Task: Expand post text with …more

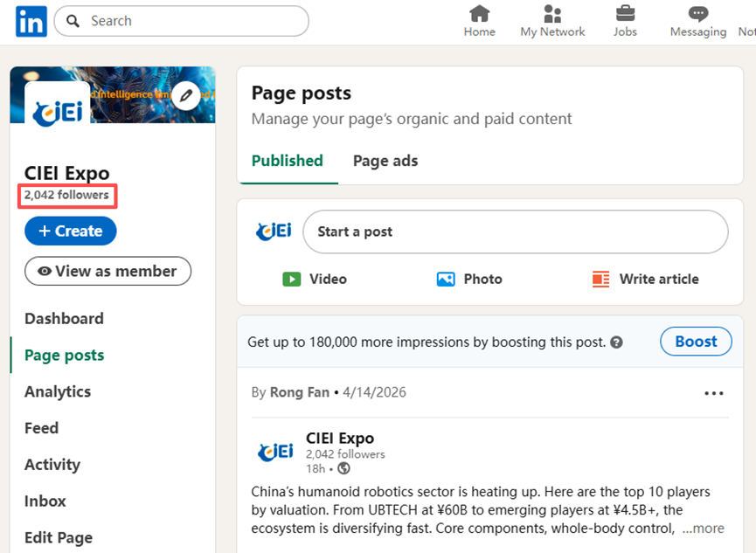Action: (704, 528)
